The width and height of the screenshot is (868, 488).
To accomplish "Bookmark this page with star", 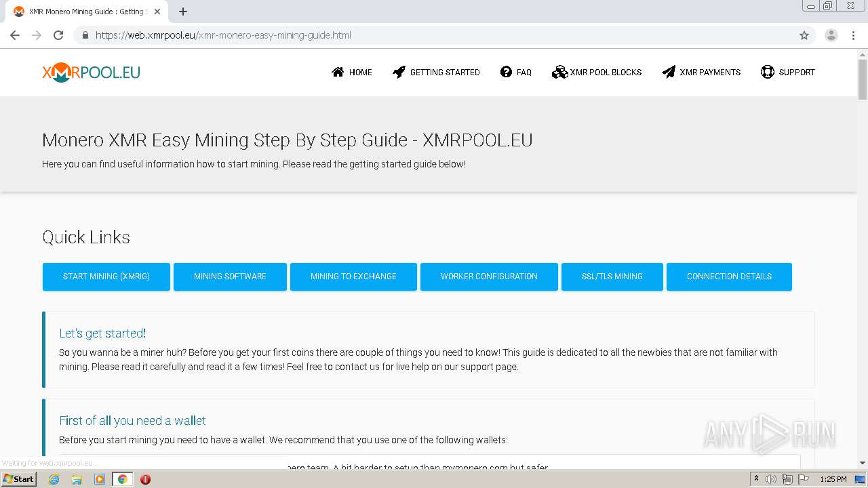I will pyautogui.click(x=804, y=35).
